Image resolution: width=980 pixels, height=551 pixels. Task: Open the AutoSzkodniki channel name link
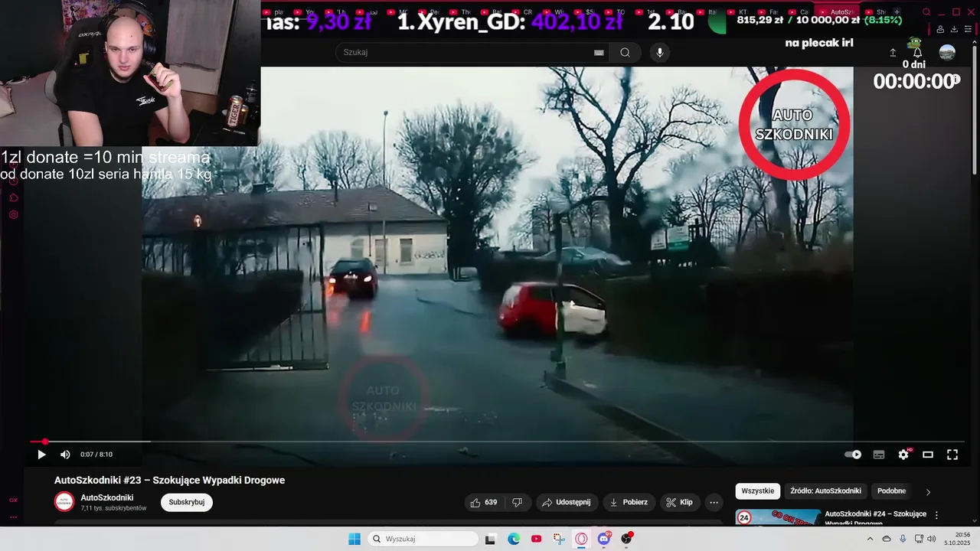(107, 497)
